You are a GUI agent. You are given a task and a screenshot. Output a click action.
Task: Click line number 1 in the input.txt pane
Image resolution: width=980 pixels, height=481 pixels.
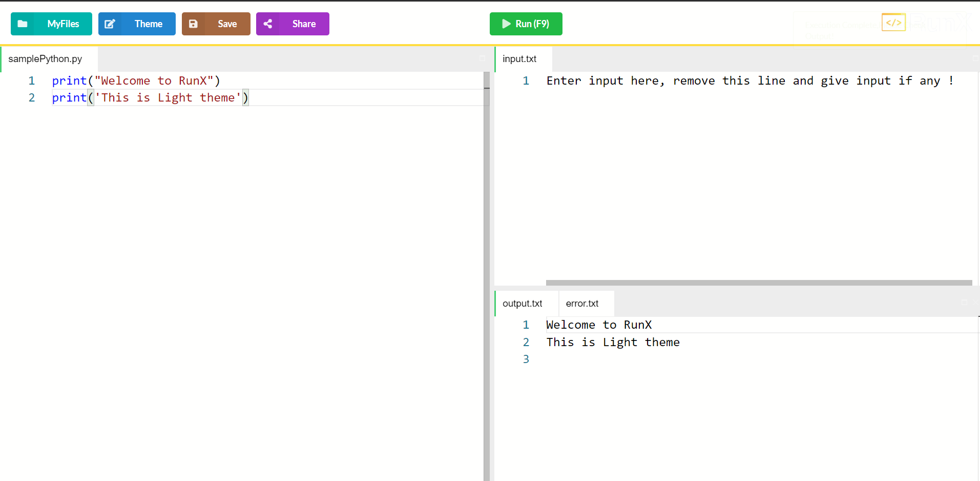click(526, 81)
